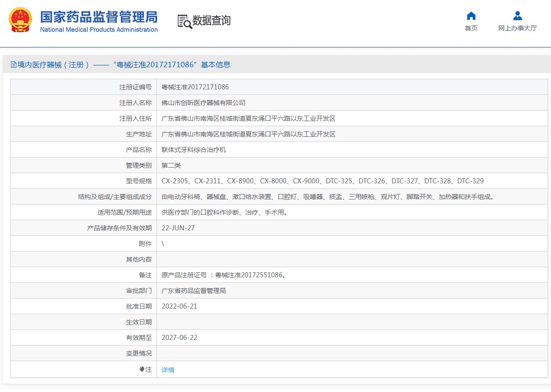Click the lightbulb icon beside 注

141,369
